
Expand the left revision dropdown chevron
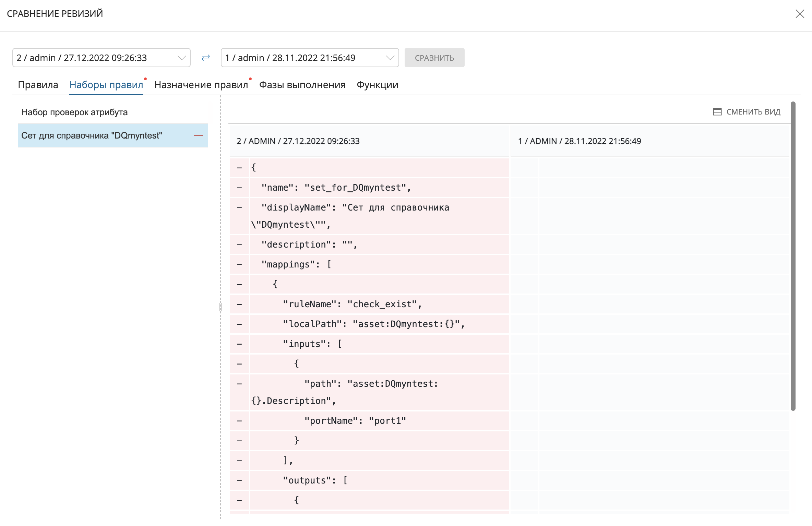coord(182,58)
